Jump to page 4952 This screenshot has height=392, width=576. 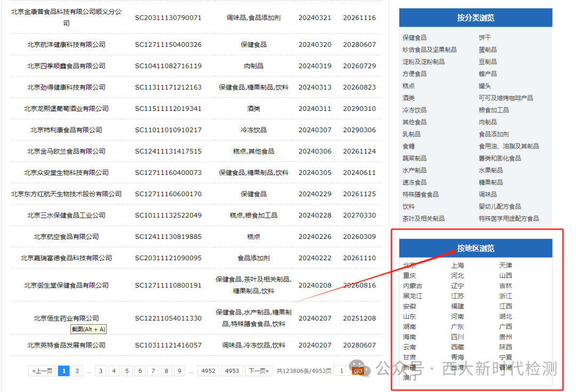[x=209, y=371]
